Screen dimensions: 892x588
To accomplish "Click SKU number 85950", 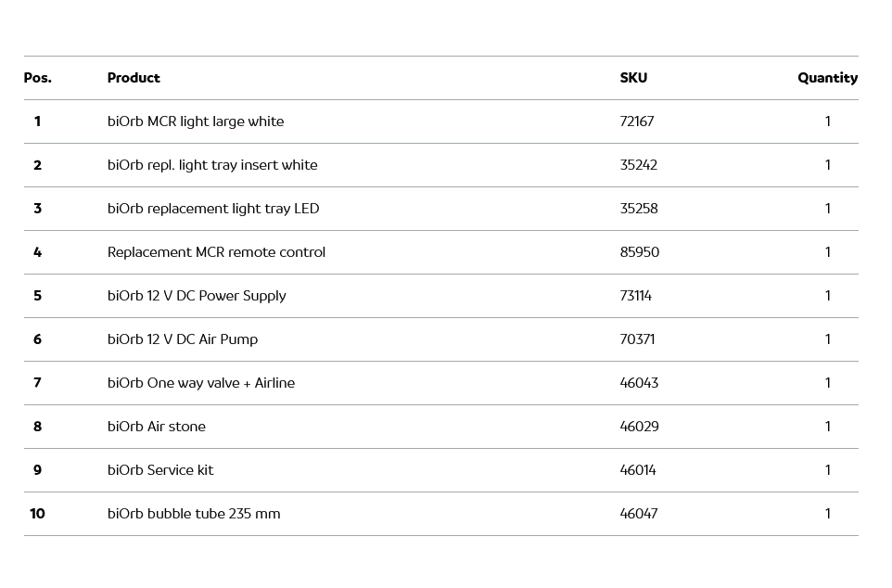I will tap(640, 252).
